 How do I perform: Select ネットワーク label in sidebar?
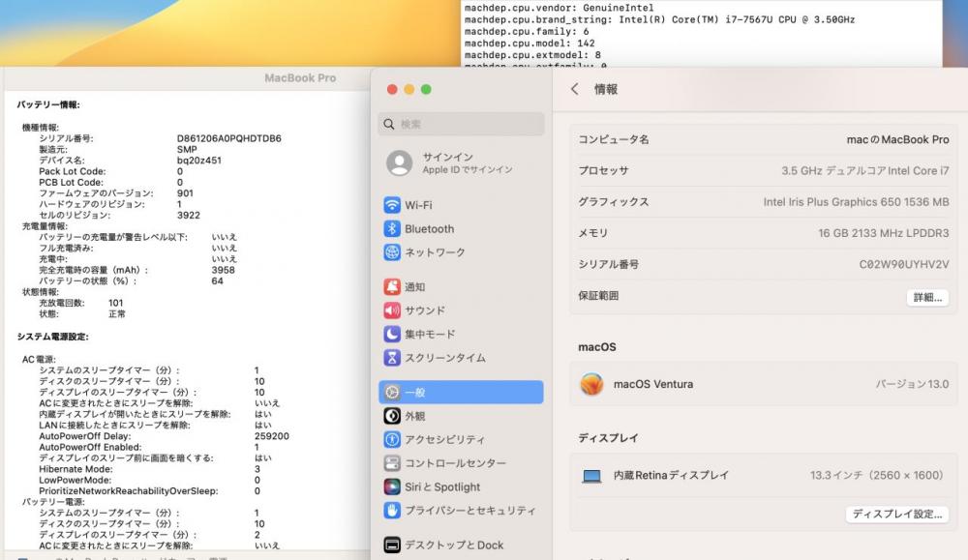click(x=436, y=252)
